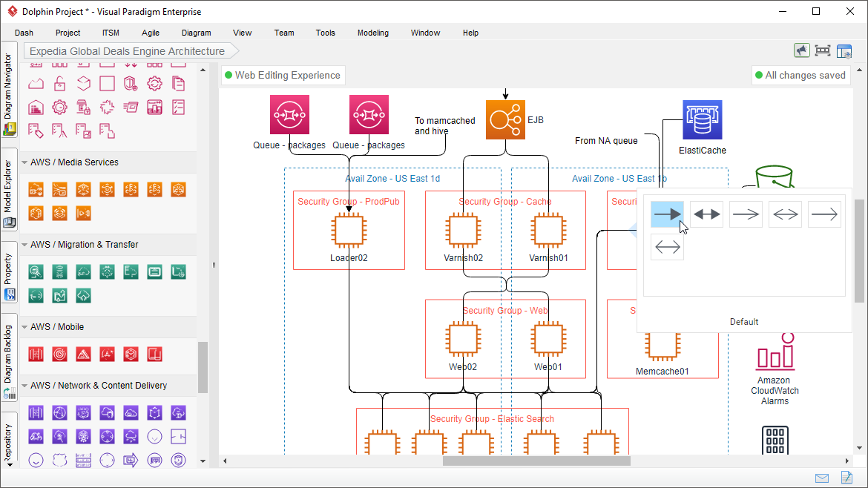Open the Diagram menu
This screenshot has width=868, height=488.
coord(197,33)
